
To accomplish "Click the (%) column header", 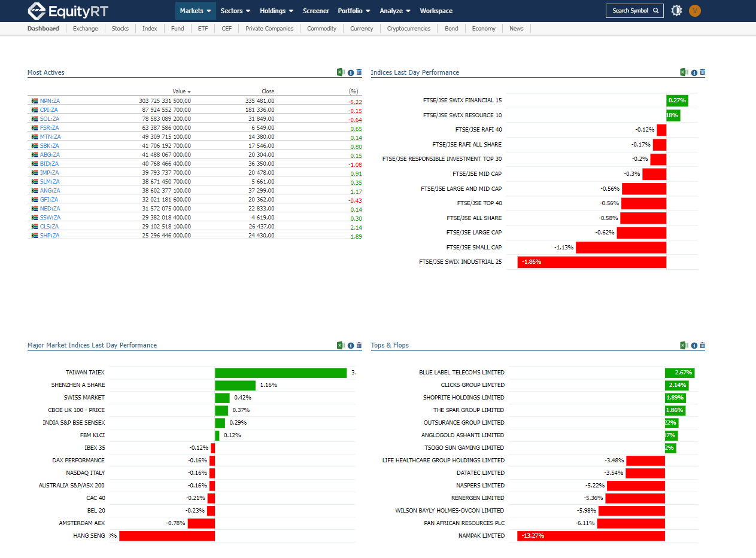I will pyautogui.click(x=353, y=92).
